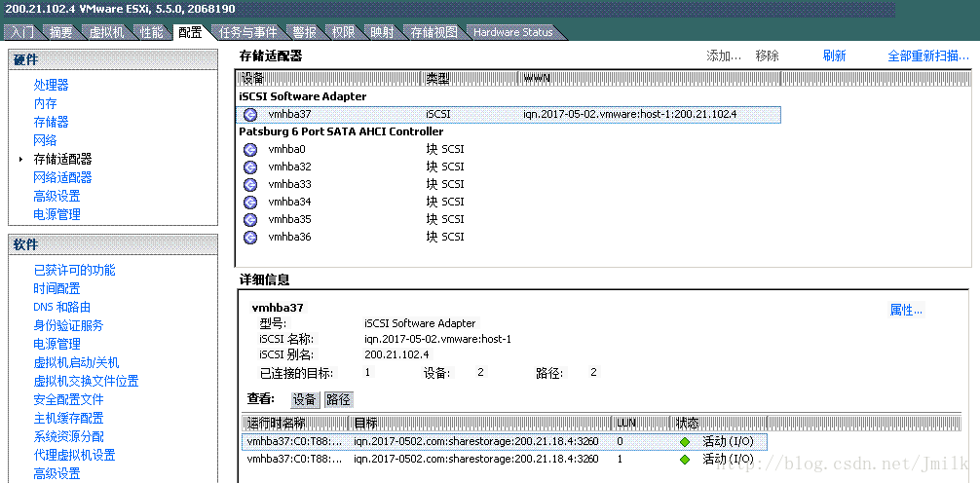Screen dimensions: 980x483
Task: Open 代理虚拟机设置
Action: click(74, 455)
